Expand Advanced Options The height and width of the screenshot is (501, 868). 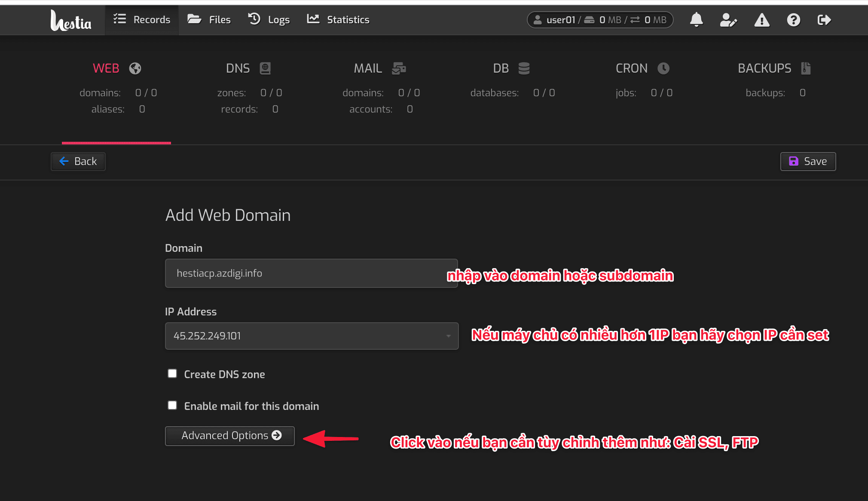(229, 435)
